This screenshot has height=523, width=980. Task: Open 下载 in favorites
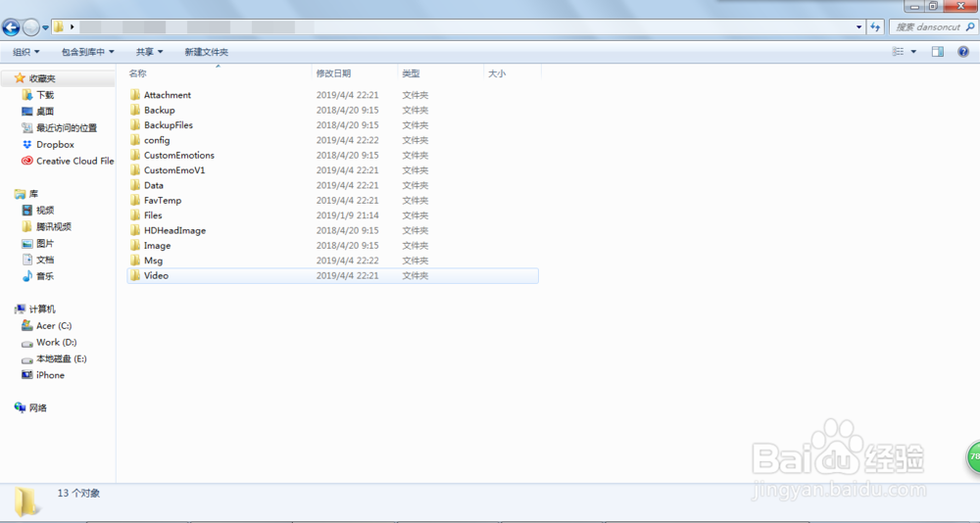45,95
